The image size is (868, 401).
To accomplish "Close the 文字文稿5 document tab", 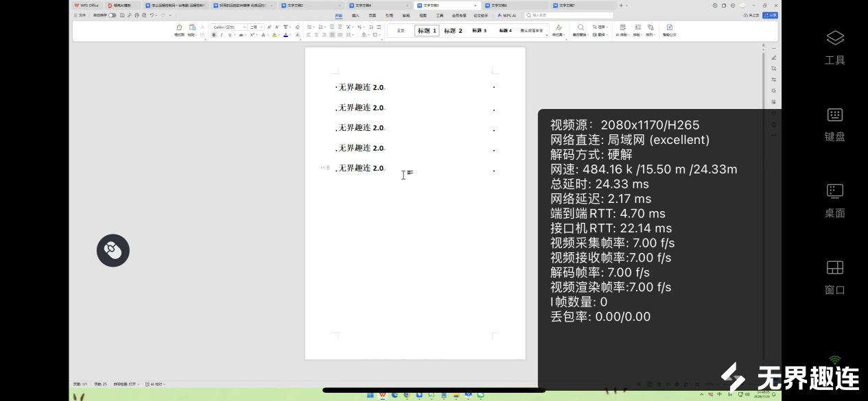I will [476, 5].
